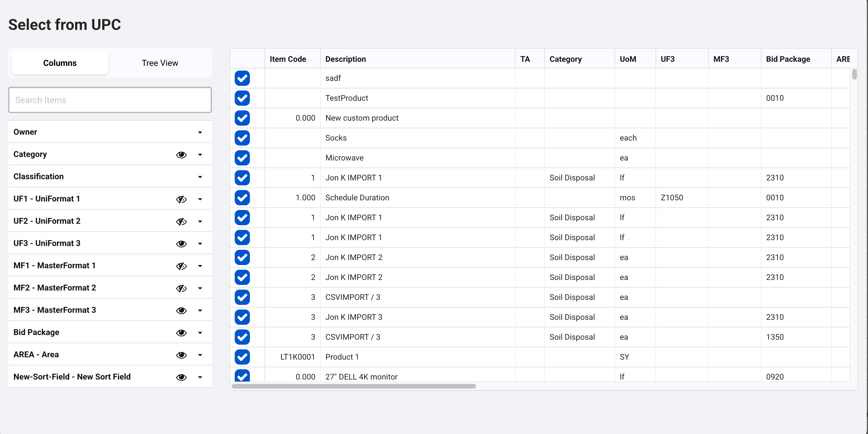Hide the MF3 - MasterFormat 3 column

[181, 310]
